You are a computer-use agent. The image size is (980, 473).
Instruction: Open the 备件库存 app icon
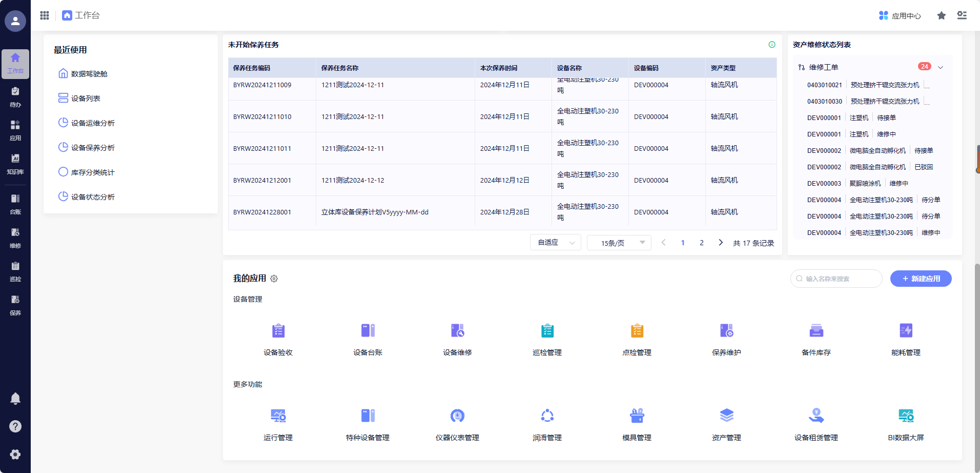pos(816,331)
